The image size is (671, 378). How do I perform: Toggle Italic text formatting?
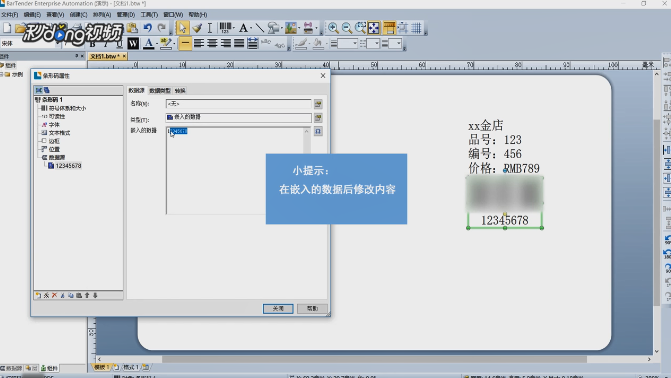coord(106,43)
